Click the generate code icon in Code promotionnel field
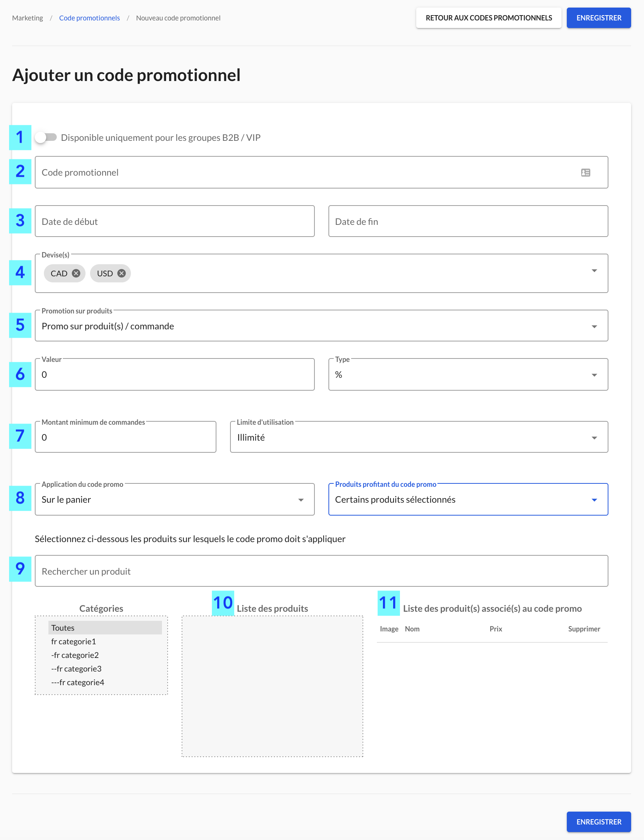This screenshot has height=840, width=644. tap(585, 173)
